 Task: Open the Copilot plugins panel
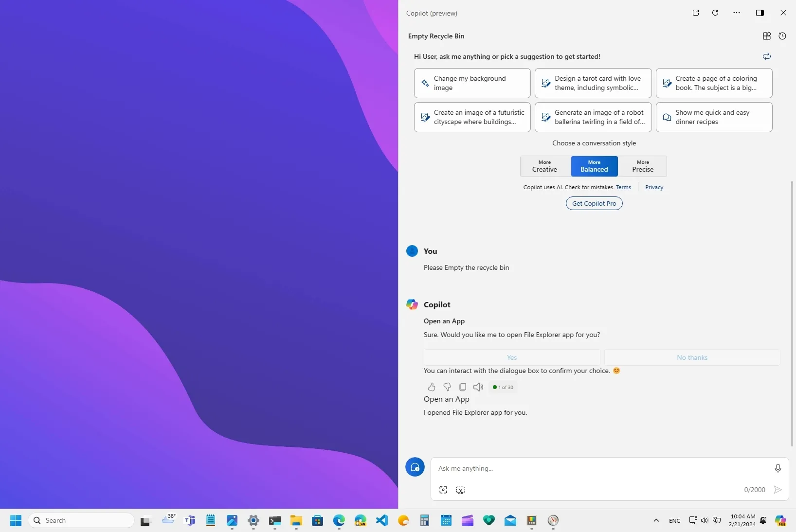click(767, 36)
